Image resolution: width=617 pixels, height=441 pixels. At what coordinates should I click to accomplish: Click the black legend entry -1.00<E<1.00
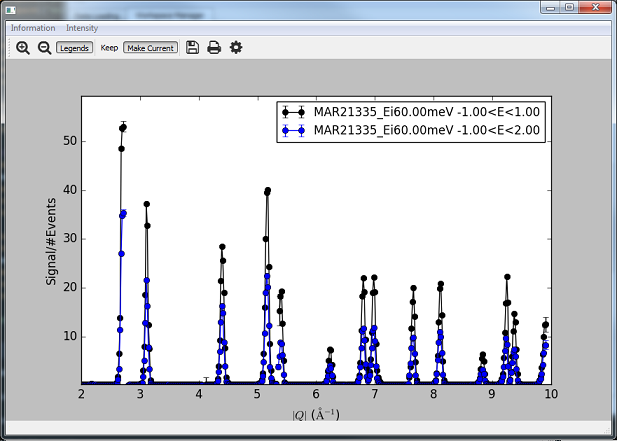pyautogui.click(x=427, y=112)
